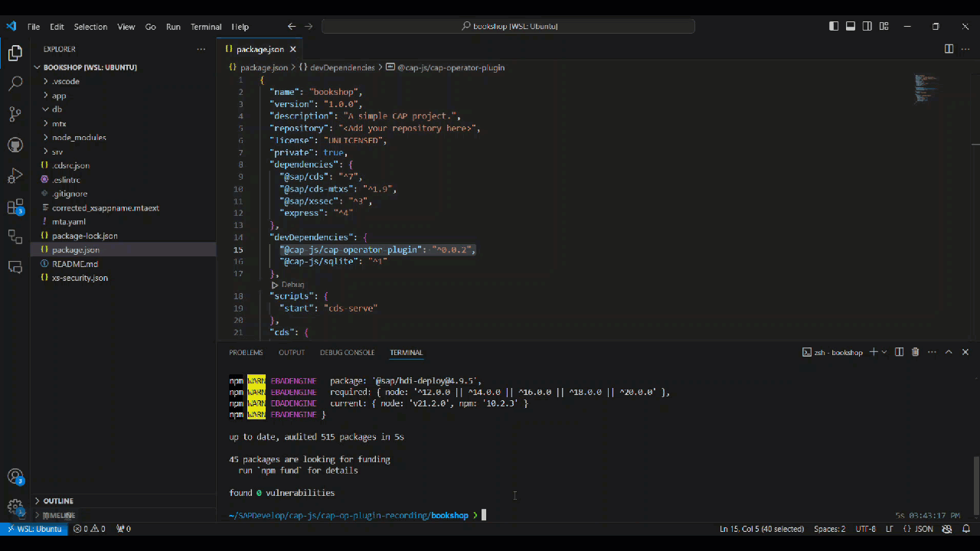Image resolution: width=980 pixels, height=551 pixels.
Task: Click the Ln 15, Col 5 cursor position
Action: click(762, 529)
